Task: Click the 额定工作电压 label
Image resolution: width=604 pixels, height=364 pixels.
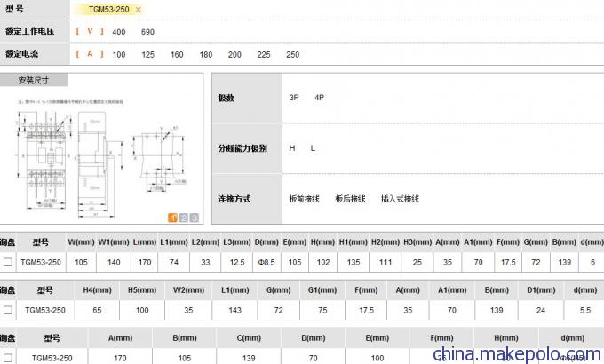Action: click(29, 31)
